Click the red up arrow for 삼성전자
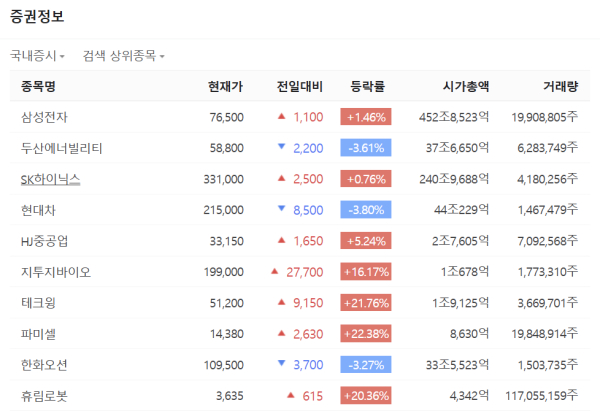 282,117
